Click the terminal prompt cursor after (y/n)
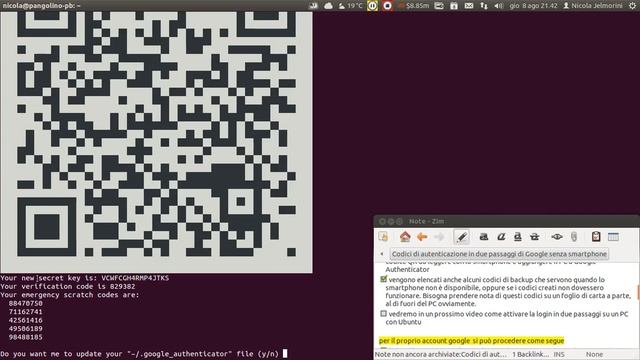 285,353
